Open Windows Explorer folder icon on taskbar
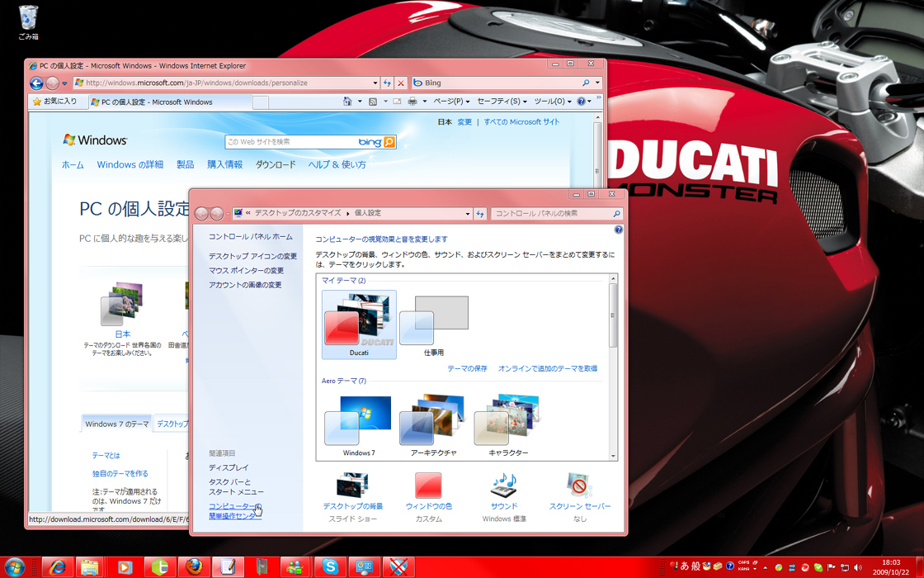Viewport: 924px width, 578px height. tap(90, 567)
